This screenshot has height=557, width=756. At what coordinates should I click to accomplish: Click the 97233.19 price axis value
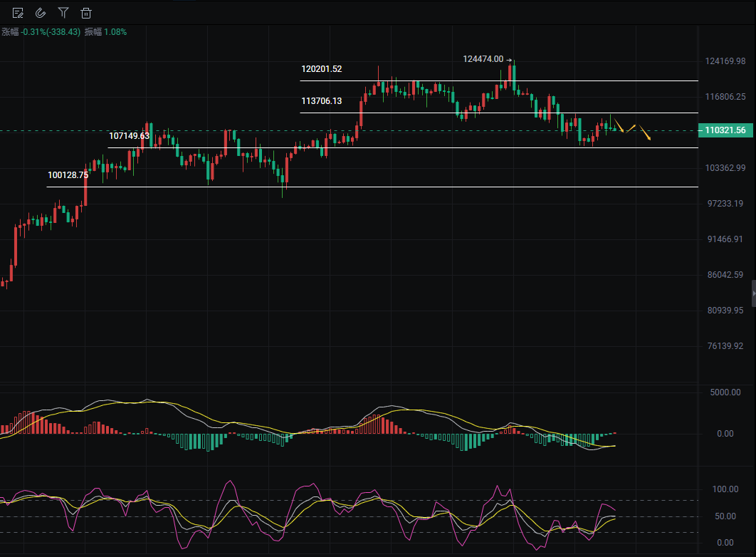tap(725, 204)
